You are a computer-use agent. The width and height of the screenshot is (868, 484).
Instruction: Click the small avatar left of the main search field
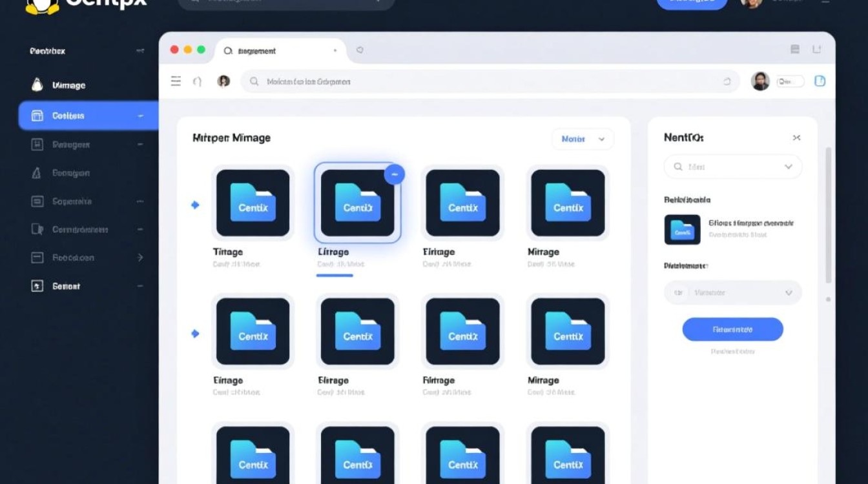click(223, 81)
